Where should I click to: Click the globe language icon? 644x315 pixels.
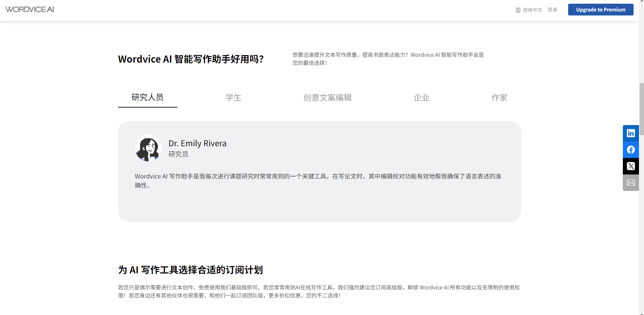518,10
